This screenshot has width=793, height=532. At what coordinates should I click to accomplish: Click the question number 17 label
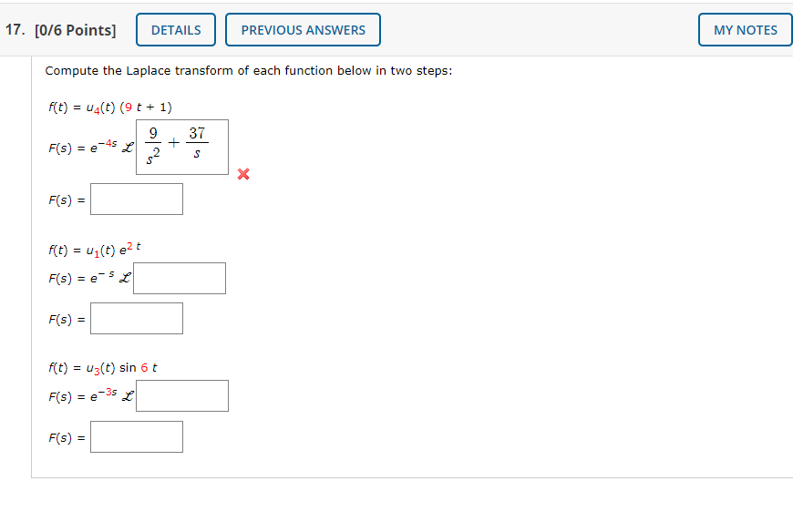click(15, 29)
